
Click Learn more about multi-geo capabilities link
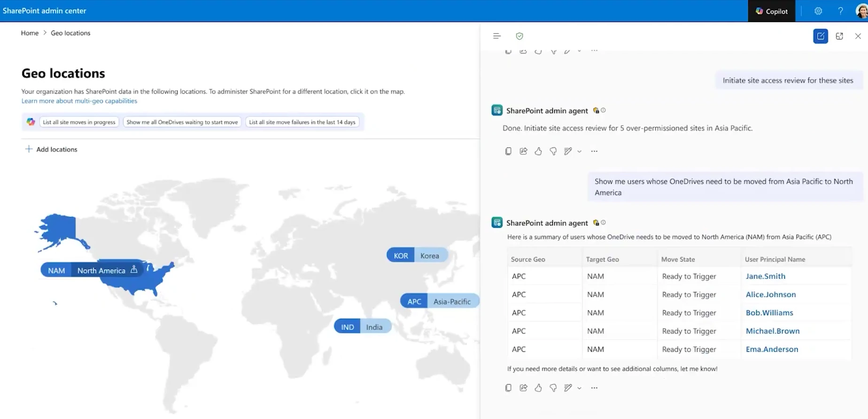tap(79, 101)
